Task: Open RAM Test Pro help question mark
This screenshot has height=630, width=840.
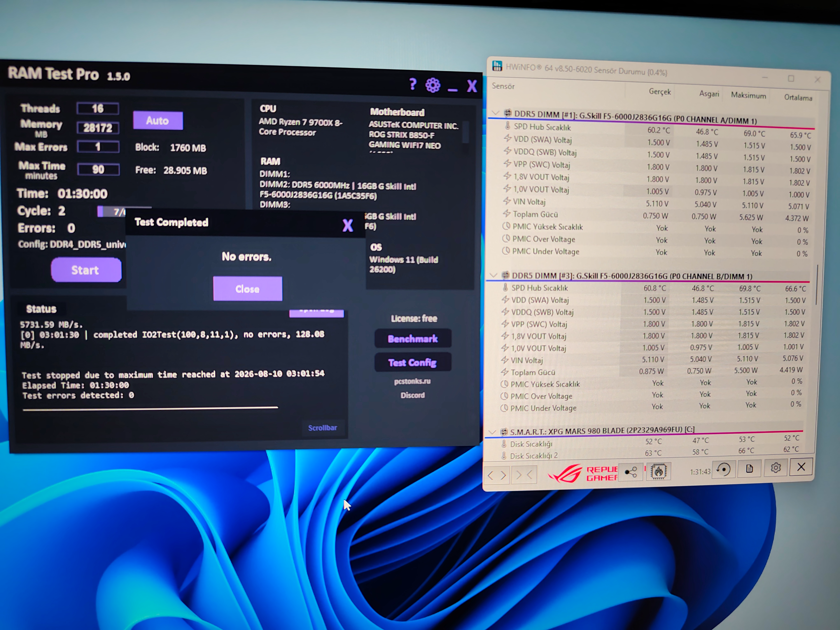Action: pos(413,84)
